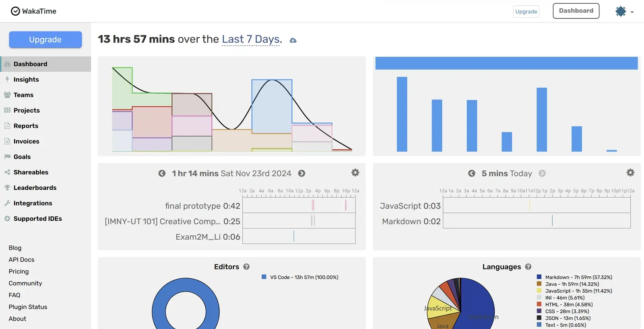
Task: Click the Markdown 0:02 timeline label
Action: point(411,222)
